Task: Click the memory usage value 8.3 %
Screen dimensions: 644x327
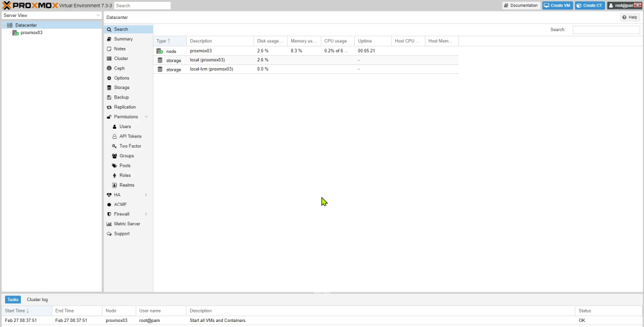Action: tap(296, 51)
